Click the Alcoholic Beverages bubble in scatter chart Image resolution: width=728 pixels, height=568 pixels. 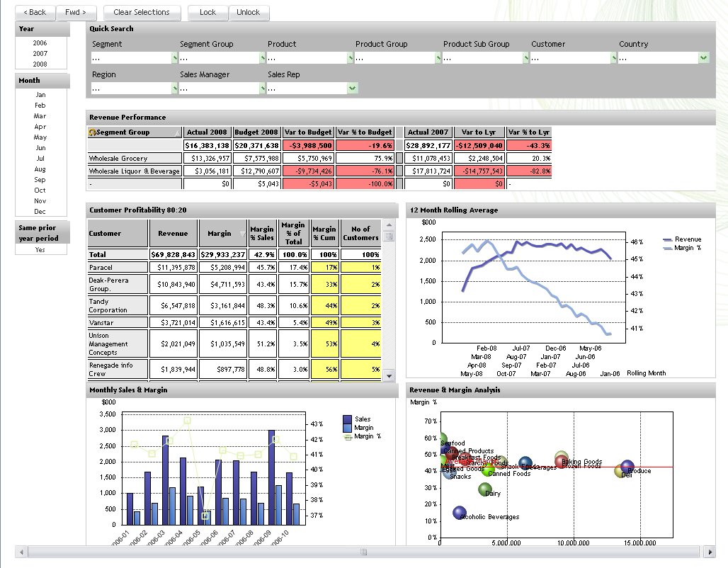[x=459, y=513]
